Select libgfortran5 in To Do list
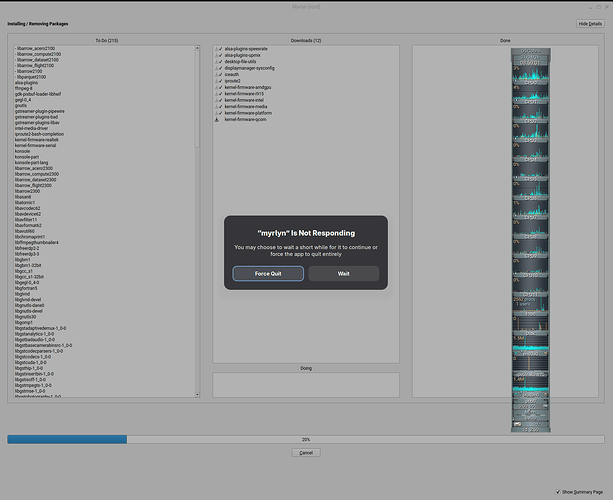This screenshot has height=500, width=613. point(26,288)
